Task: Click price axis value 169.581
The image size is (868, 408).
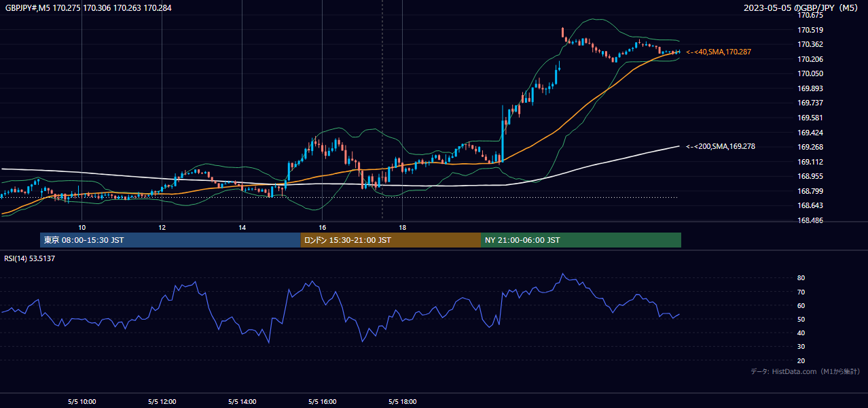Action: (810, 118)
